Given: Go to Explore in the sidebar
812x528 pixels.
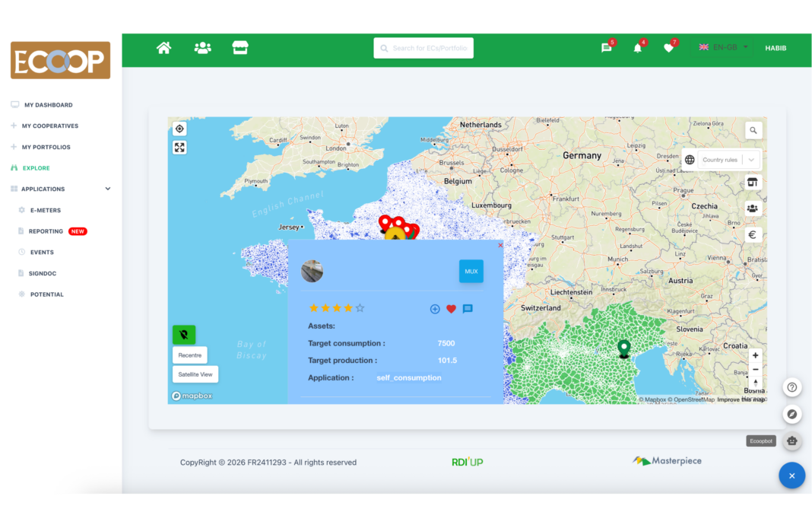Looking at the screenshot, I should (36, 168).
